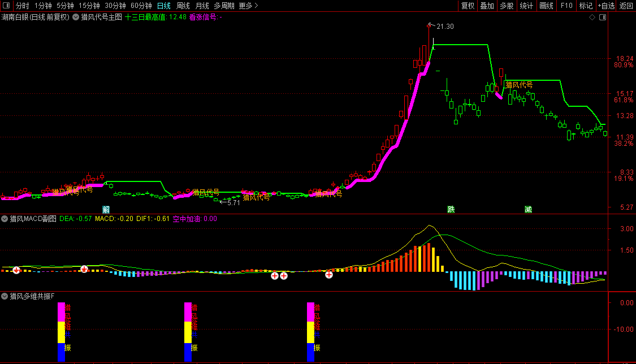
Task: Open the 多周期 multi-period view
Action: 224,6
